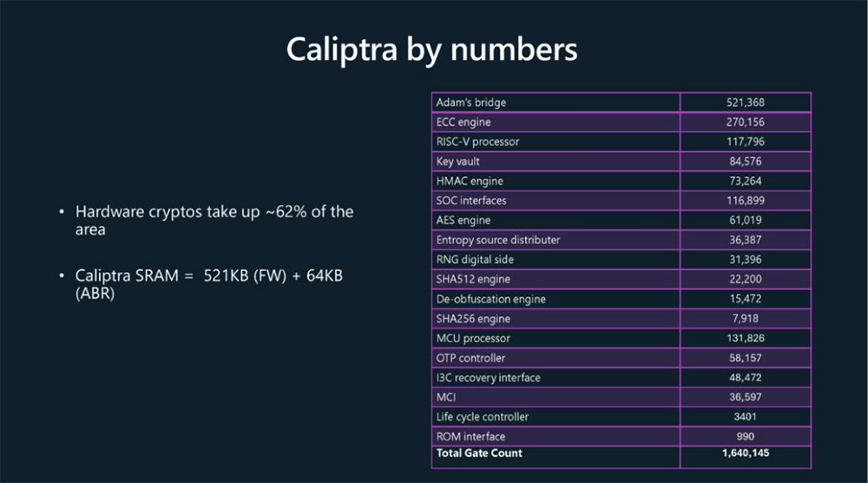868x483 pixels.
Task: Click the "Caliptra by numbers" slide title
Action: [x=431, y=50]
